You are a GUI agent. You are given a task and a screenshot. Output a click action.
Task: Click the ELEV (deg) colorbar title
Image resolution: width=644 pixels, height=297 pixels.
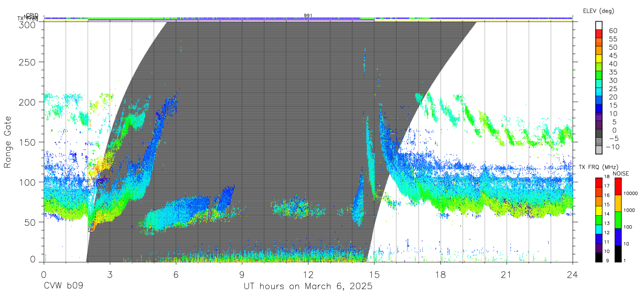[599, 11]
